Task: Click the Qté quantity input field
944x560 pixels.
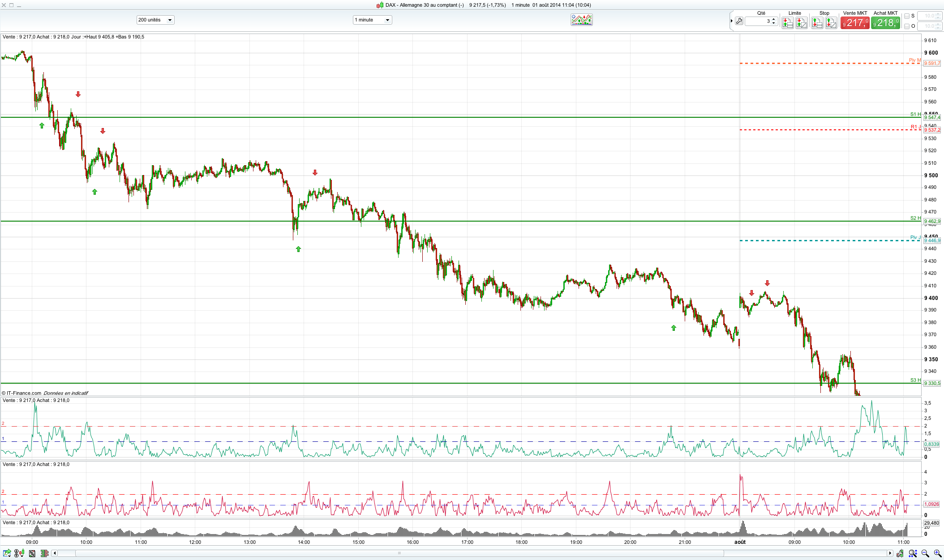Action: tap(758, 21)
